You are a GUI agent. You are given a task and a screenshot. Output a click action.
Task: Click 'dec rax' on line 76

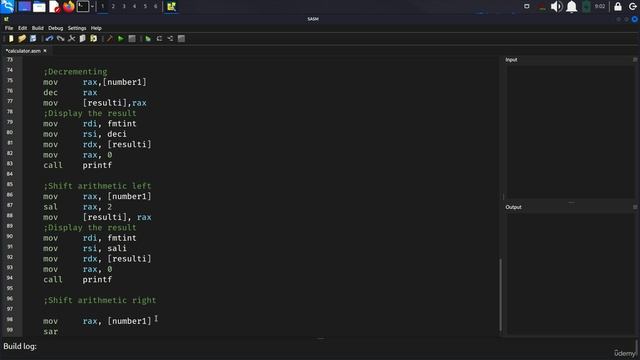pyautogui.click(x=70, y=93)
